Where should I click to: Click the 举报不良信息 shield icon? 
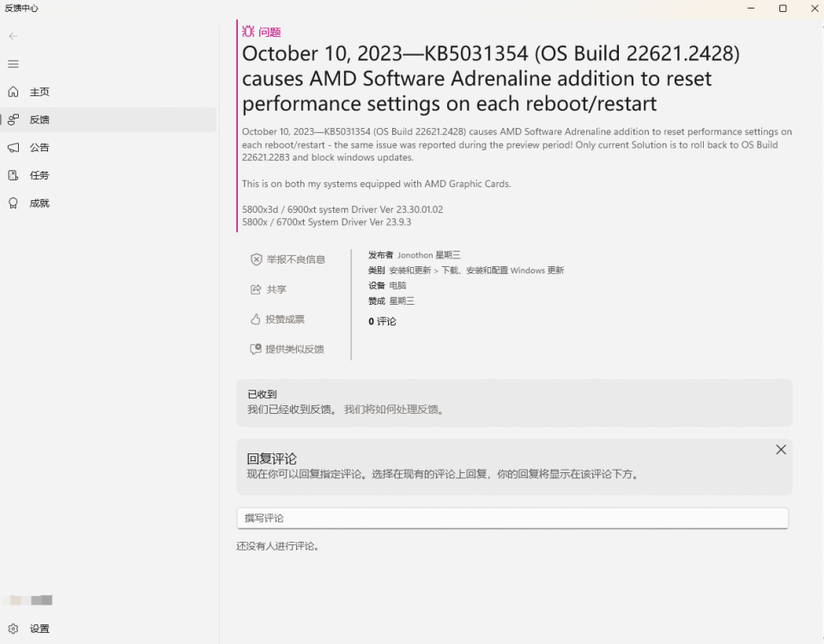pos(256,259)
